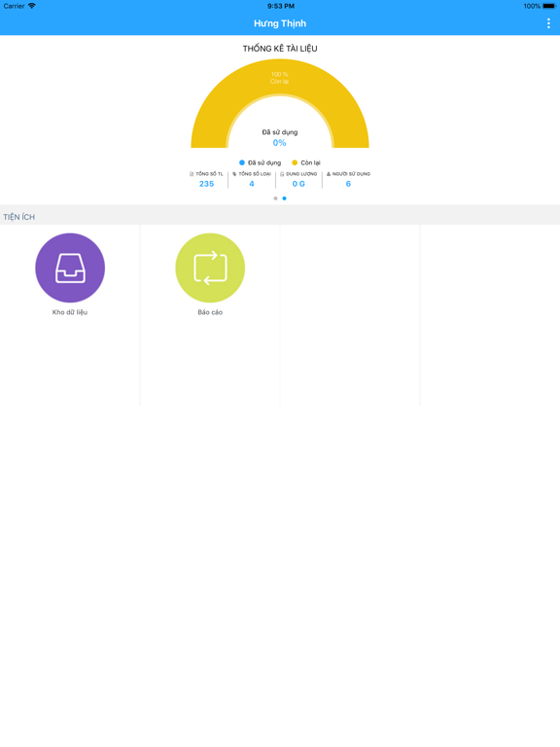Click the TIỆN ÍCH section header

[x=19, y=217]
